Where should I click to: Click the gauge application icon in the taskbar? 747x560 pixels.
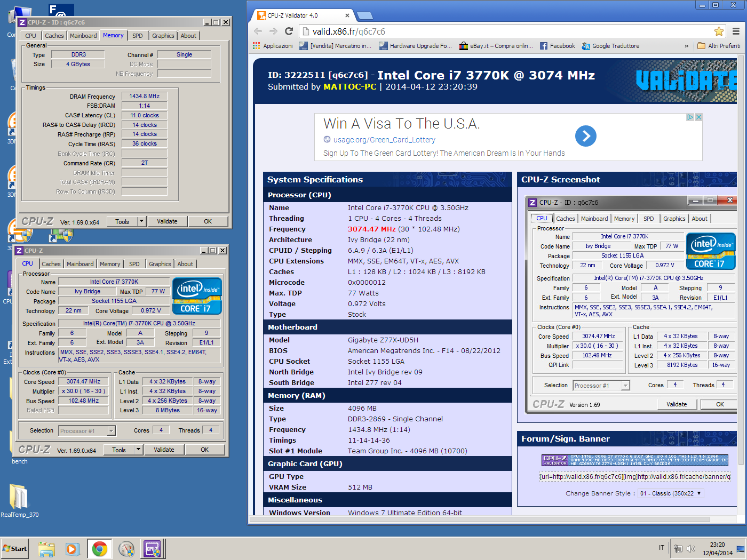[126, 549]
